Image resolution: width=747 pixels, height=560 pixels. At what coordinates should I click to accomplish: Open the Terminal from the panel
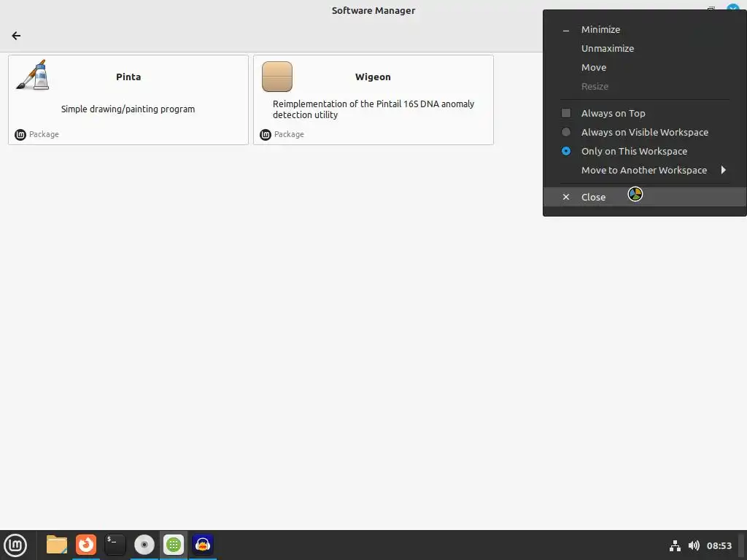click(115, 545)
